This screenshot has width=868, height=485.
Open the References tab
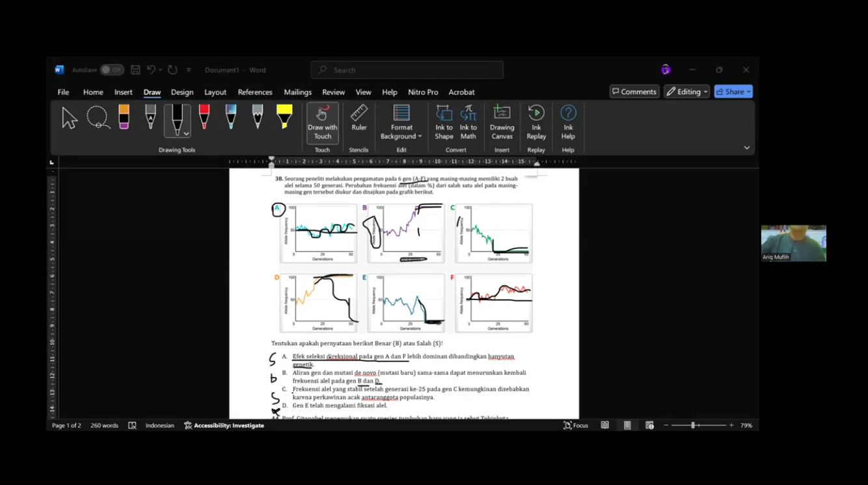(255, 92)
